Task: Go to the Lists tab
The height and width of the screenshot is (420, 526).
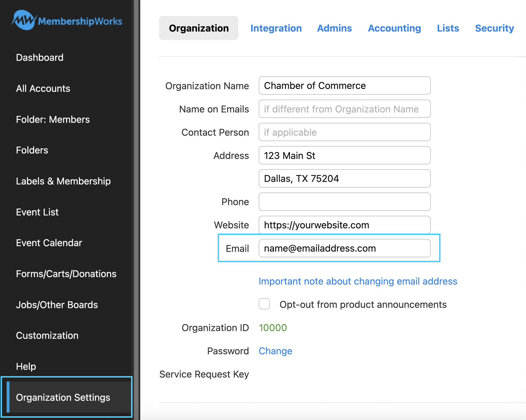Action: [448, 28]
